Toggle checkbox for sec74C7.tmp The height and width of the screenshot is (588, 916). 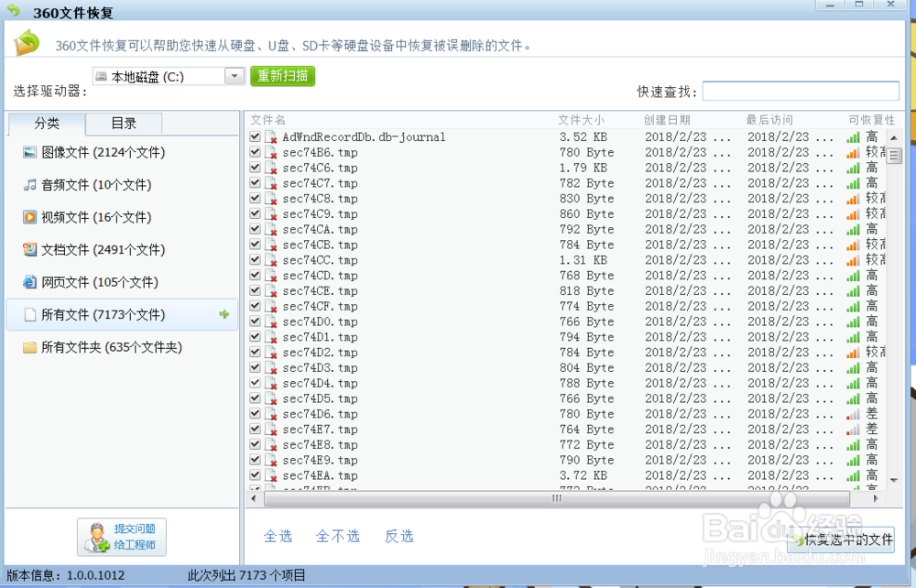(256, 183)
